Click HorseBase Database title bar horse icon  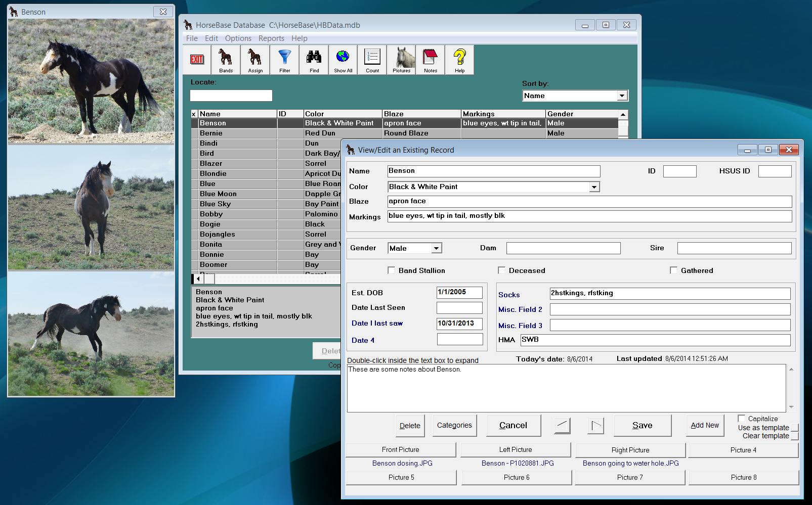pos(188,25)
